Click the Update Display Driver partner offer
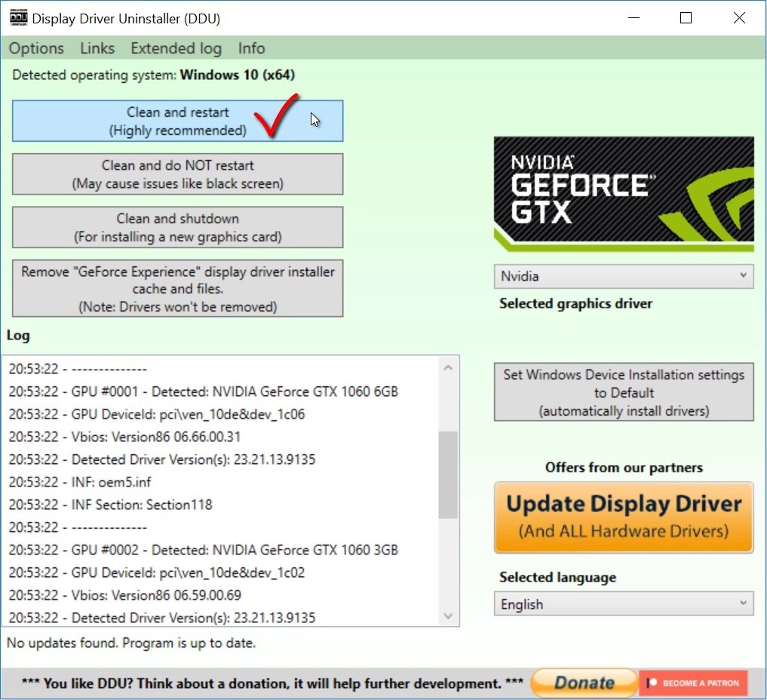This screenshot has width=767, height=700. [x=624, y=517]
